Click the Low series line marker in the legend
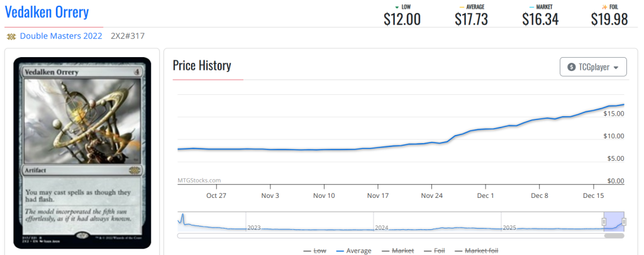The image size is (644, 255). (308, 251)
